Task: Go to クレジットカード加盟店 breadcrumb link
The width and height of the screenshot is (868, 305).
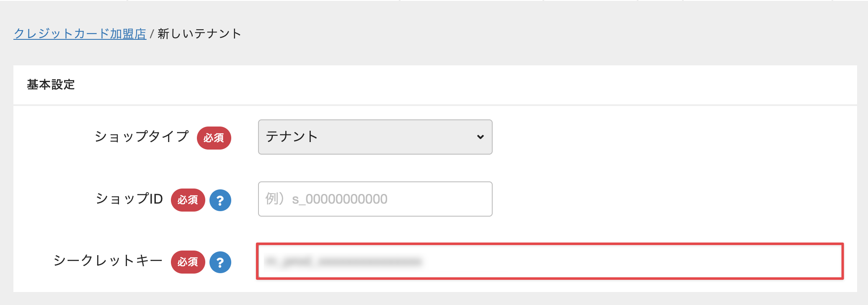Action: pos(80,34)
